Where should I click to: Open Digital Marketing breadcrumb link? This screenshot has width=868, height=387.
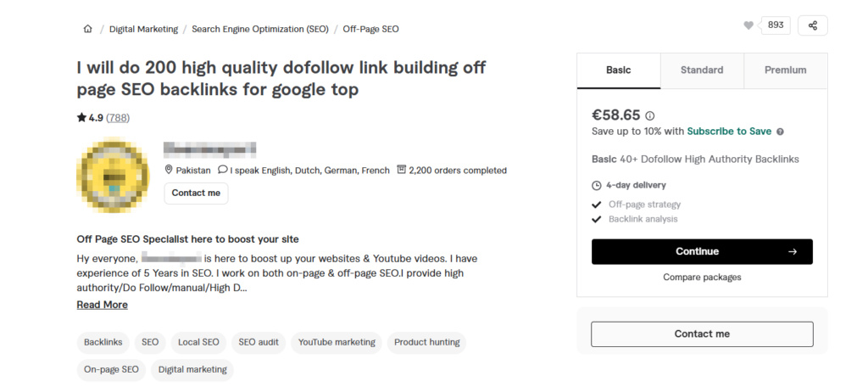144,29
